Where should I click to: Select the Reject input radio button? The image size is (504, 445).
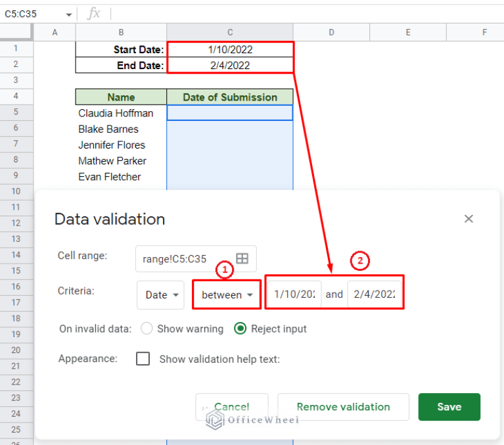point(241,329)
